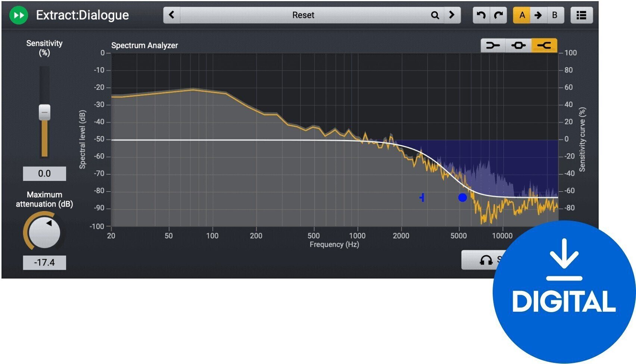Click the 0.0 Sensitivity value display
636x364 pixels.
[45, 173]
